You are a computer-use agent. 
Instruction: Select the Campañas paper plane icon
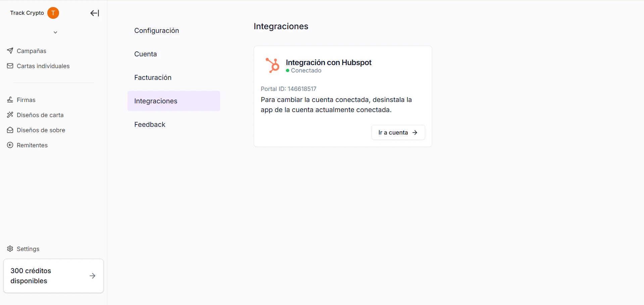(x=10, y=51)
